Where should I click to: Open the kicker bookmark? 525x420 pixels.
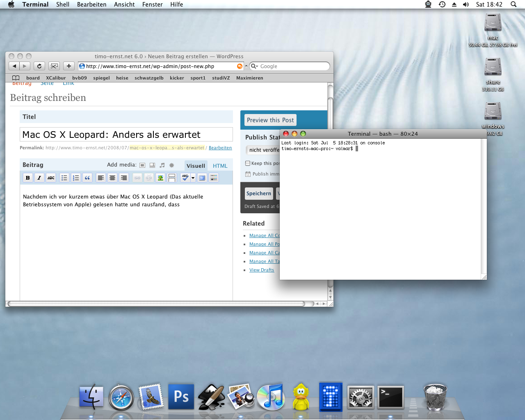point(177,78)
